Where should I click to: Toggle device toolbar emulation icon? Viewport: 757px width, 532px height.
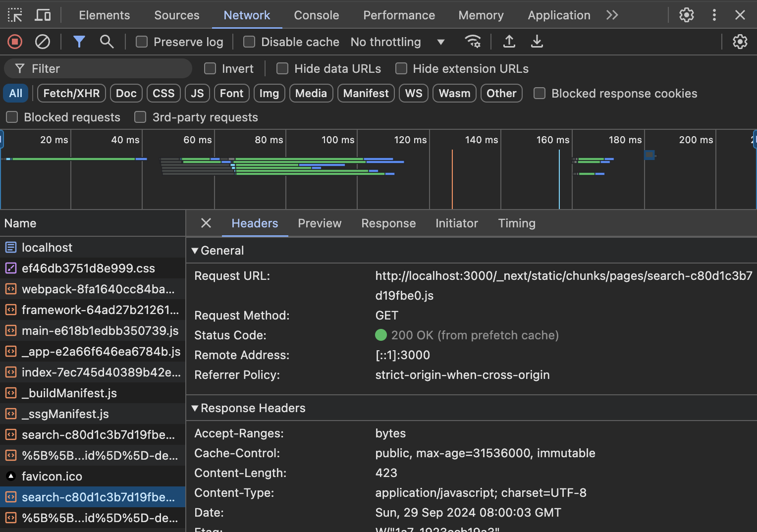(43, 15)
